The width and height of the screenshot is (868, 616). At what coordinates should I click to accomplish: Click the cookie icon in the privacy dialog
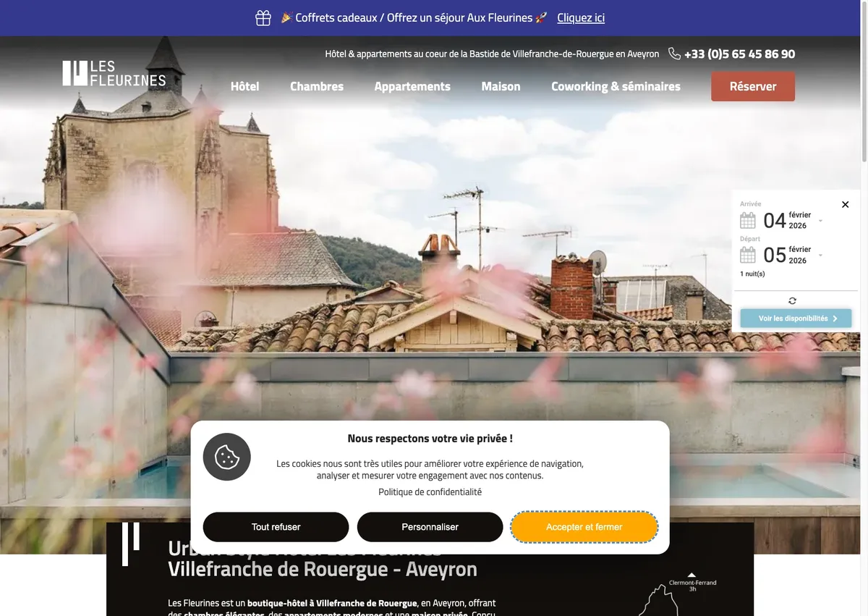(x=227, y=457)
